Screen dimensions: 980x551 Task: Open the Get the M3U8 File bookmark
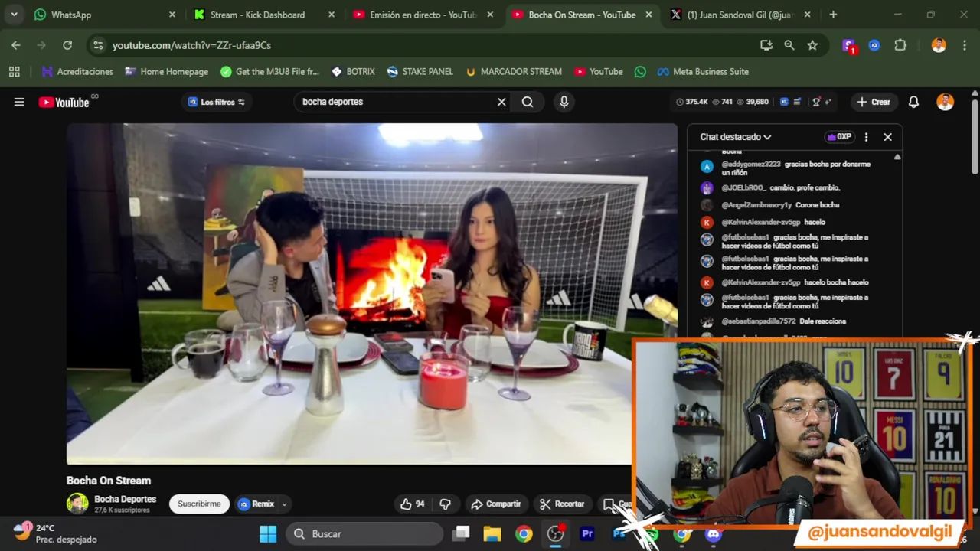(269, 71)
